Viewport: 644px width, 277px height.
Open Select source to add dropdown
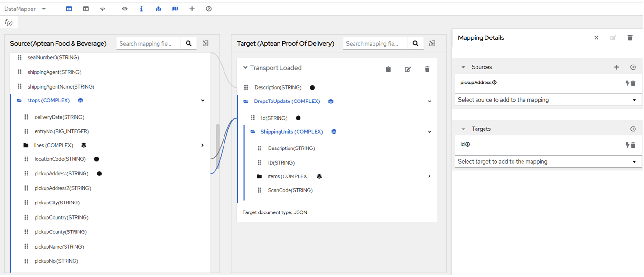point(547,100)
